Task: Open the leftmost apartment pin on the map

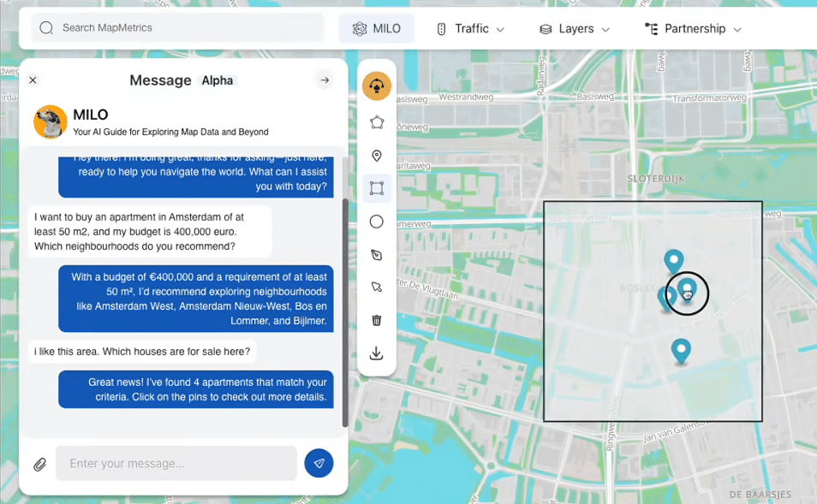Action: tap(666, 299)
